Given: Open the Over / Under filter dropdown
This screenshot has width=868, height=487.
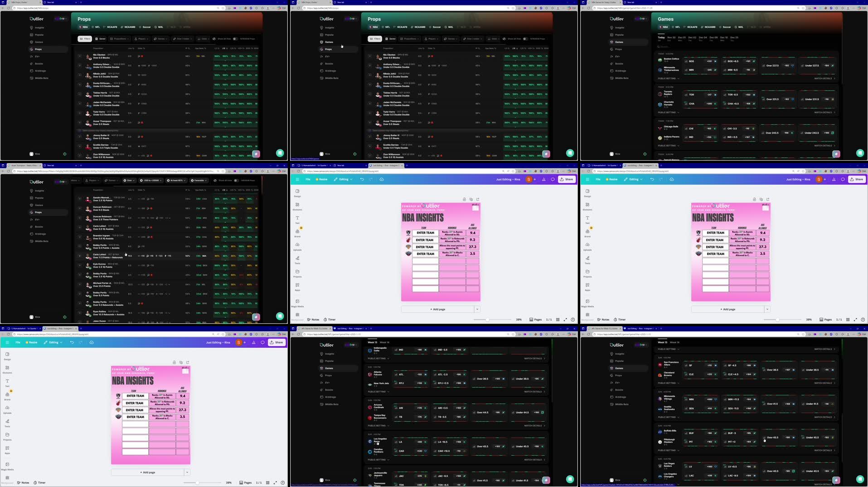Looking at the screenshot, I should [182, 39].
